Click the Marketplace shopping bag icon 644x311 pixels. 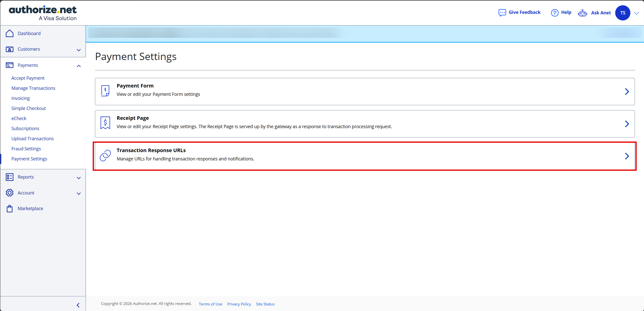pos(10,209)
